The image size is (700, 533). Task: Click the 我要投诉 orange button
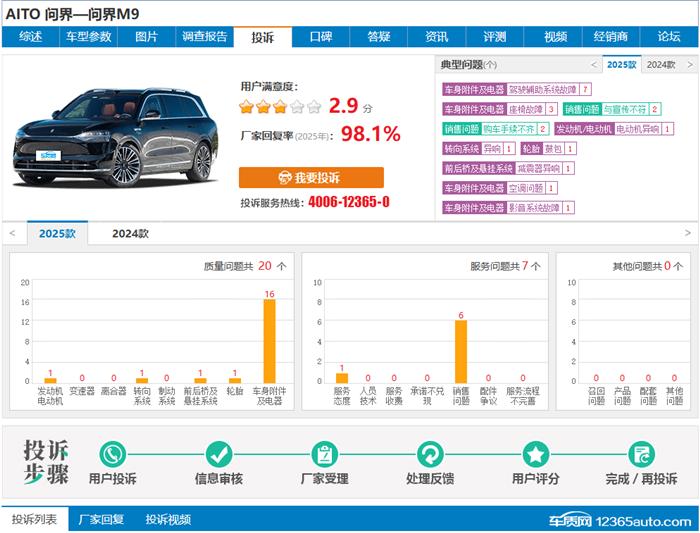click(311, 178)
